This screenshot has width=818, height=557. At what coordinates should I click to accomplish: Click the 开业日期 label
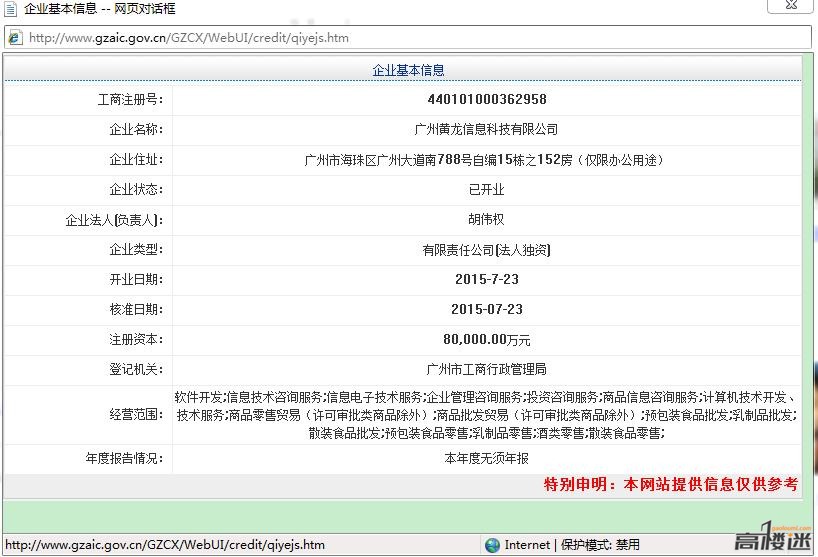click(136, 280)
